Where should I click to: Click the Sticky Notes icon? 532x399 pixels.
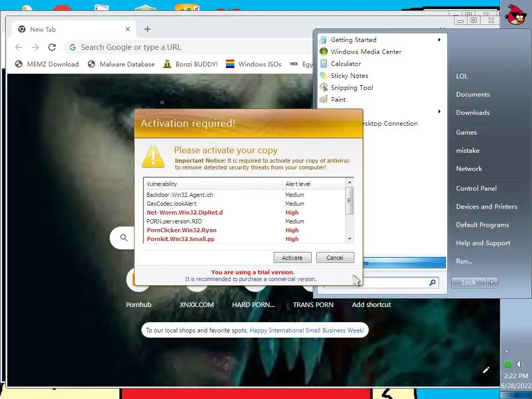324,76
